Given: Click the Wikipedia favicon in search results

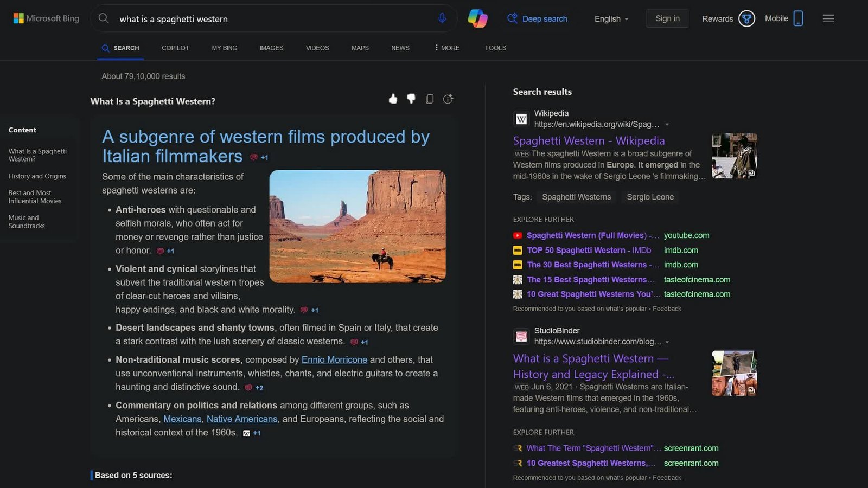Looking at the screenshot, I should click(x=521, y=119).
